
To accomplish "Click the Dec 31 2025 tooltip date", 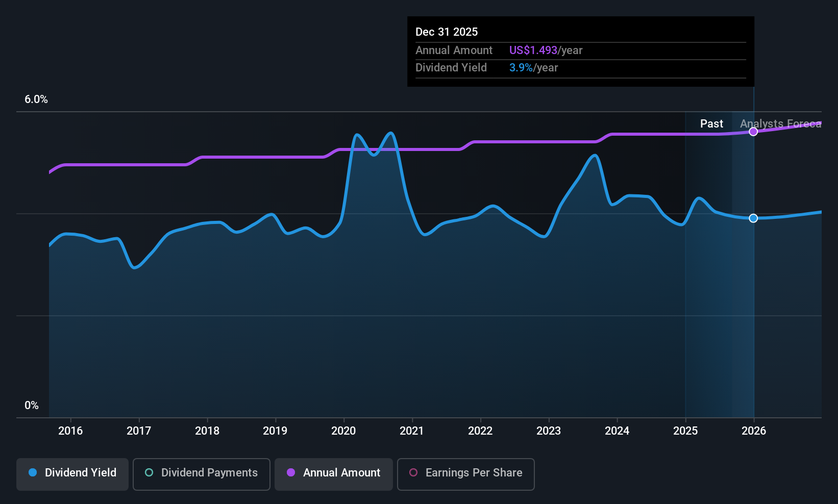I will [x=447, y=32].
